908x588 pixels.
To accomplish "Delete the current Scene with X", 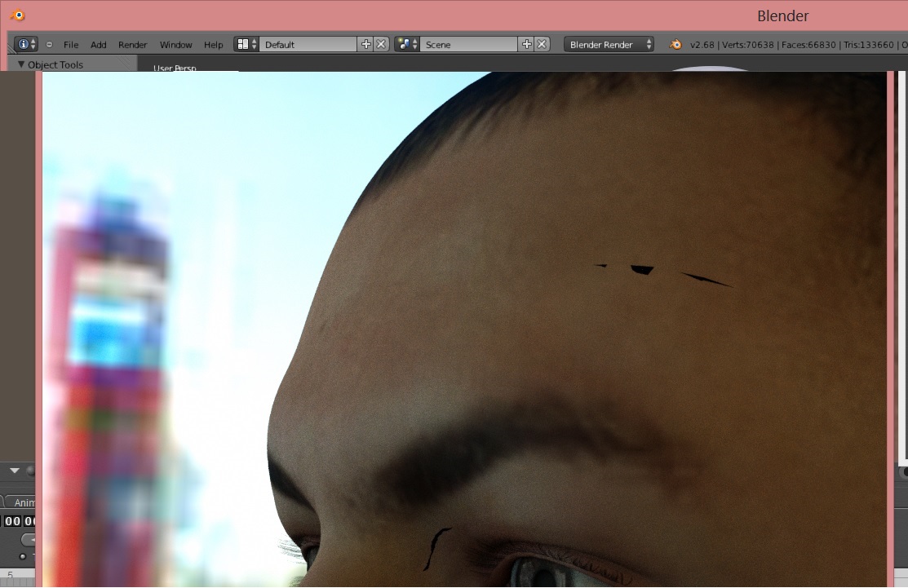I will 542,44.
